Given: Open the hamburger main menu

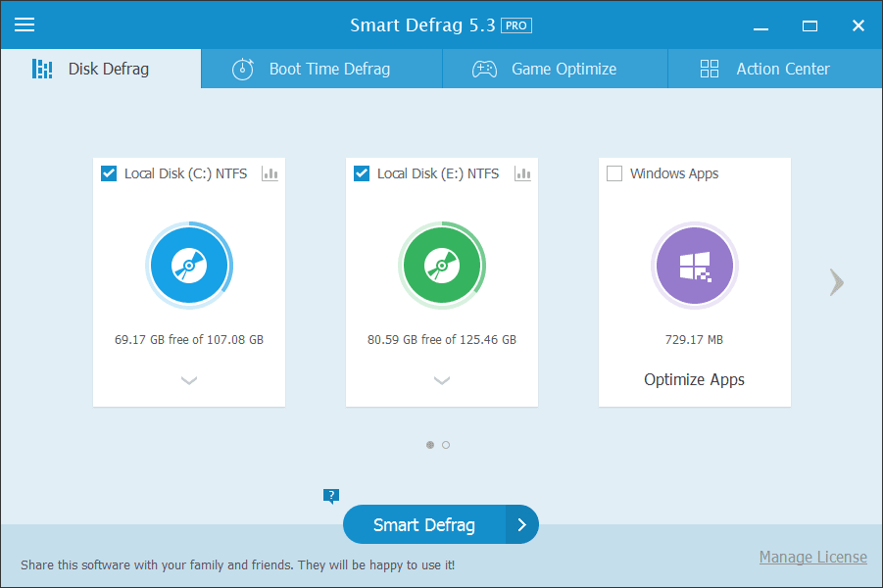Looking at the screenshot, I should (x=25, y=24).
